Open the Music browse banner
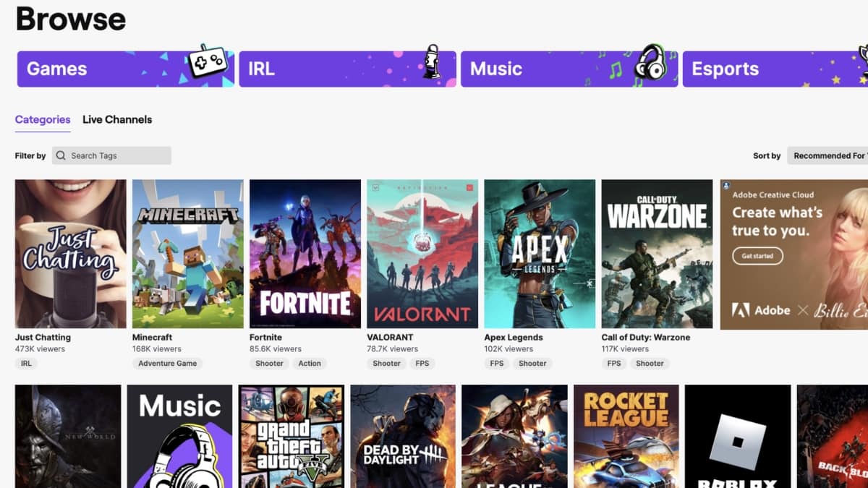The image size is (868, 488). [569, 69]
